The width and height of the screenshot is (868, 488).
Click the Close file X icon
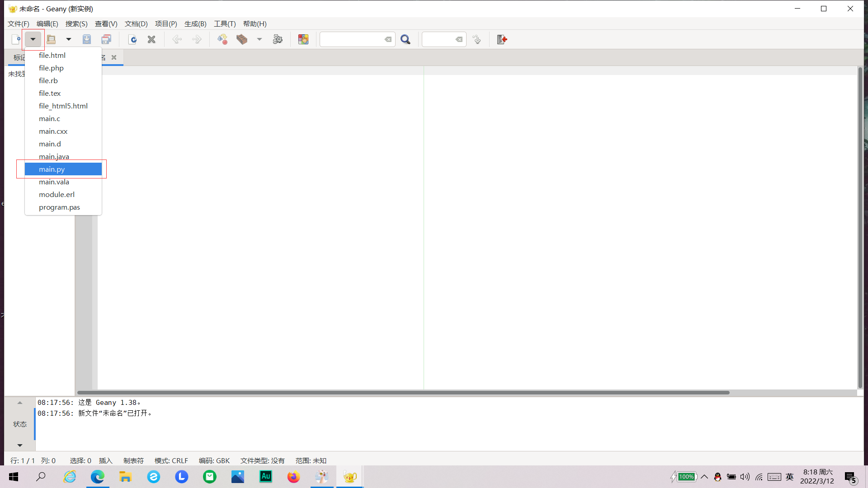coord(151,39)
